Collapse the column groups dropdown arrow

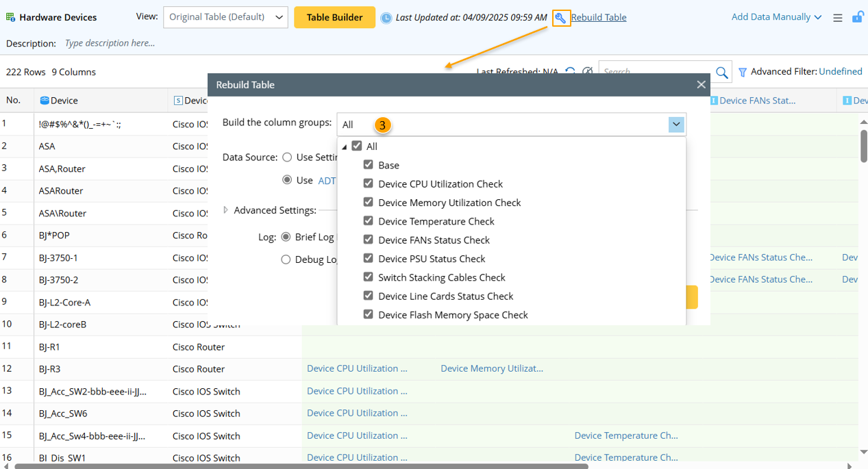(x=676, y=125)
